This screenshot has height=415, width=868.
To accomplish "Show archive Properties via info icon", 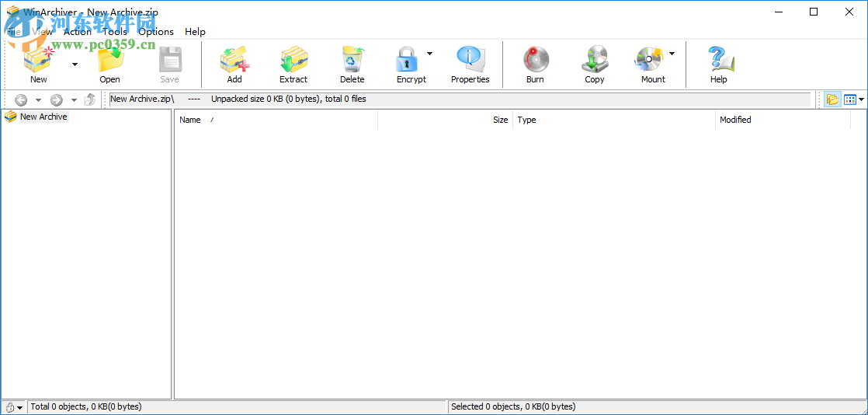I will pos(470,60).
